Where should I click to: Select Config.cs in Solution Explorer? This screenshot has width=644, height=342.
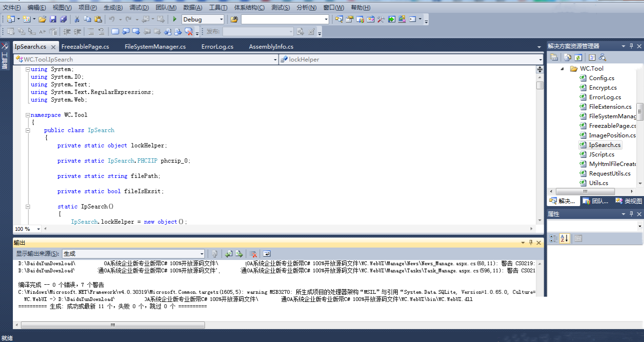pos(602,78)
